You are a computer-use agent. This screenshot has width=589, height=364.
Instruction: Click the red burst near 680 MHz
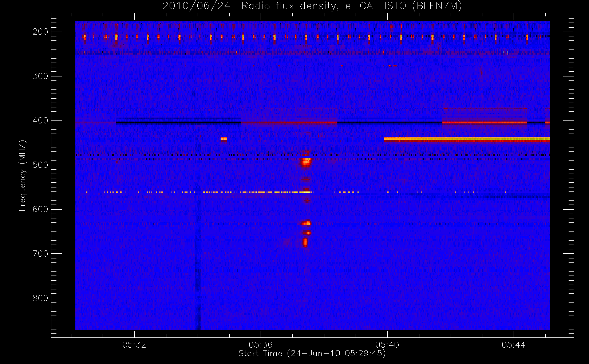click(x=305, y=242)
